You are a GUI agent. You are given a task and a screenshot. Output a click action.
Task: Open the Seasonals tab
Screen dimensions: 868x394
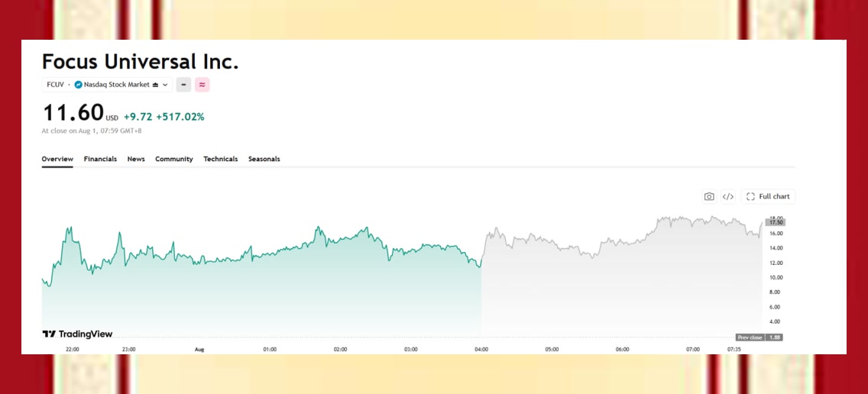tap(264, 159)
